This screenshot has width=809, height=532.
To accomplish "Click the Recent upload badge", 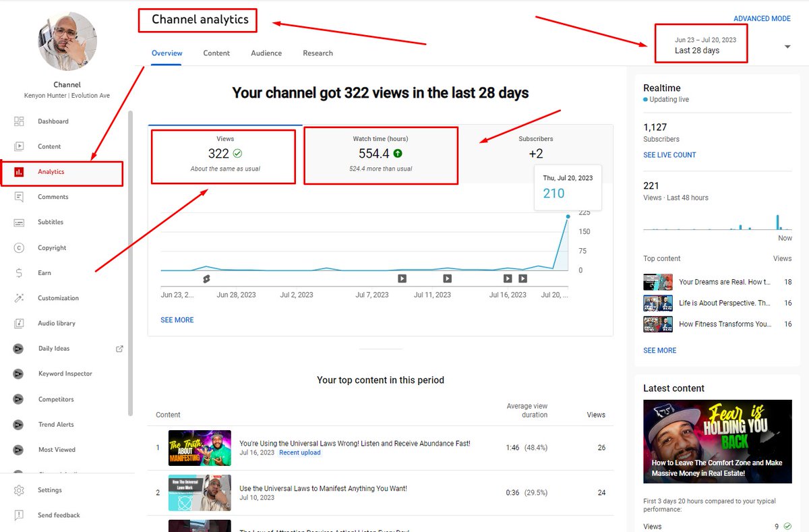I will coord(300,452).
